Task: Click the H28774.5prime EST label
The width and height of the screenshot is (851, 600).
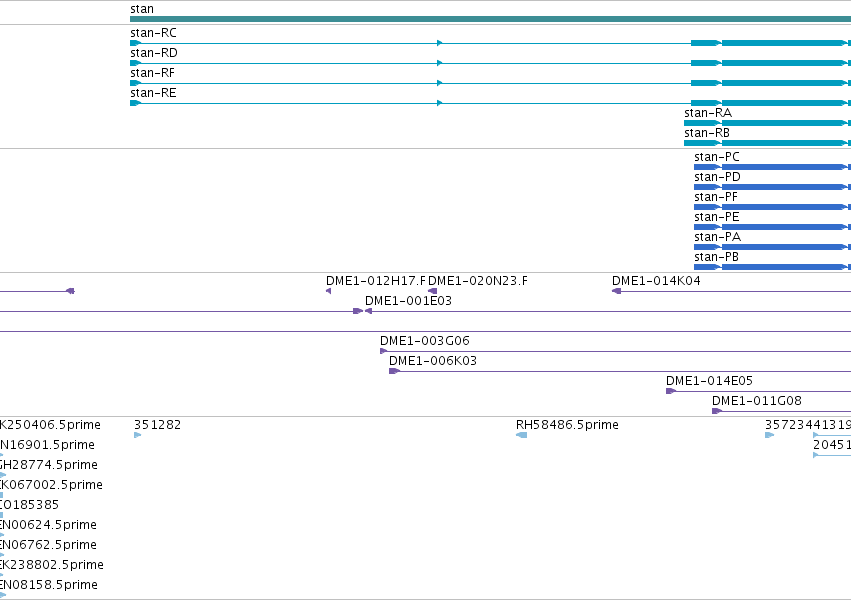Action: tap(49, 465)
